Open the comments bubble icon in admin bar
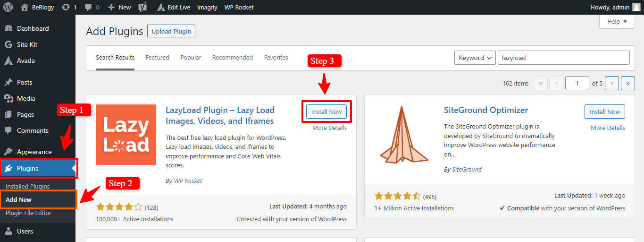Image resolution: width=644 pixels, height=242 pixels. tap(88, 7)
